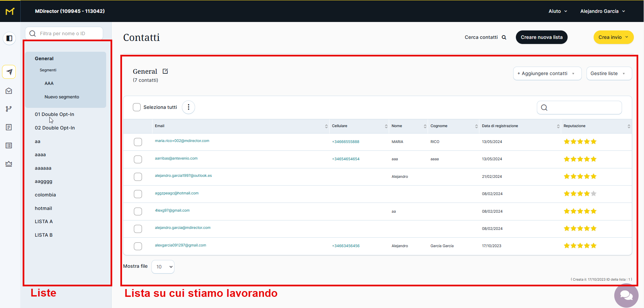Toggle the sidebar collapse icon
Viewport: 644px width, 308px height.
(9, 38)
